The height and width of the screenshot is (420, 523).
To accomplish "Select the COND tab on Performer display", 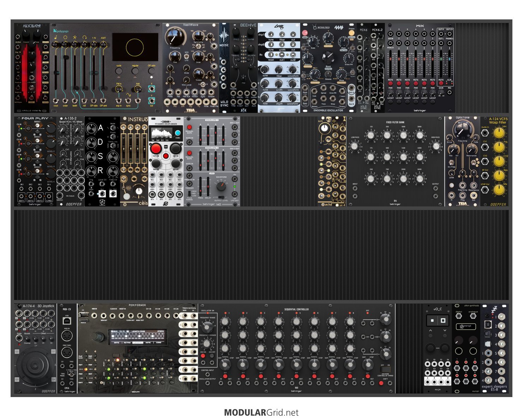I will (x=159, y=342).
